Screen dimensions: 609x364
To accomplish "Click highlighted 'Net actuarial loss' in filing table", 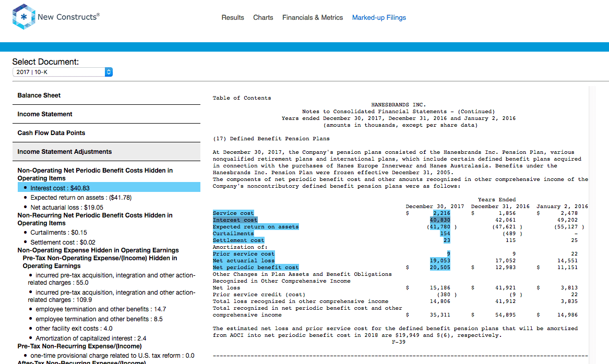I will pos(244,261).
